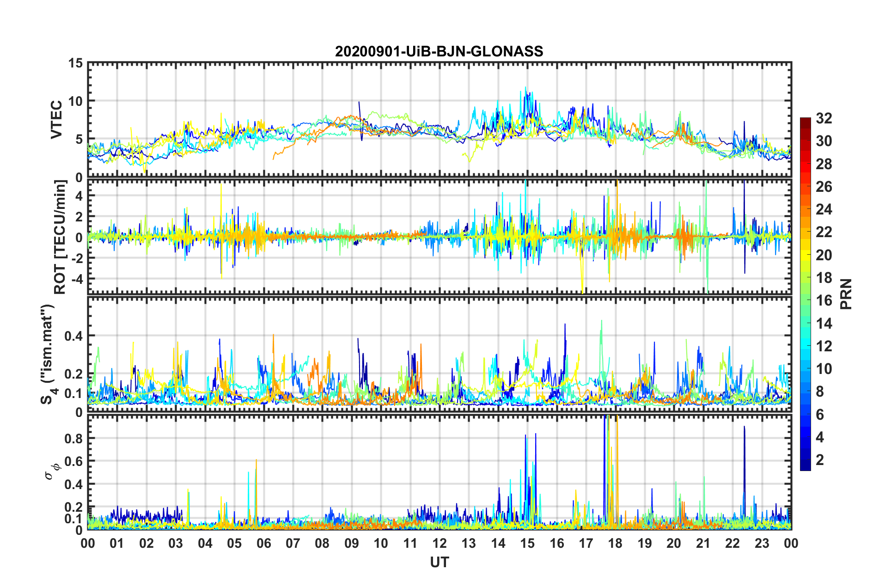The image size is (879, 588).
Task: Click the x-axis tick label 06
Action: click(x=263, y=543)
